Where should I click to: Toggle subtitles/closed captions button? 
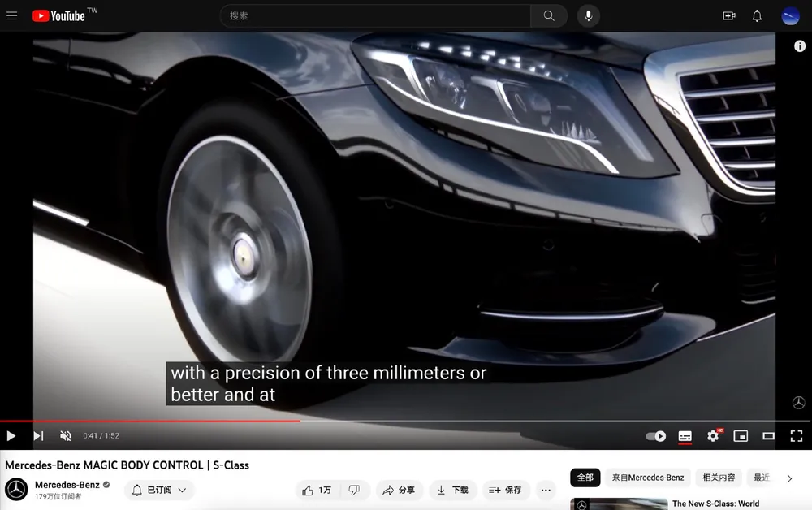coord(685,436)
